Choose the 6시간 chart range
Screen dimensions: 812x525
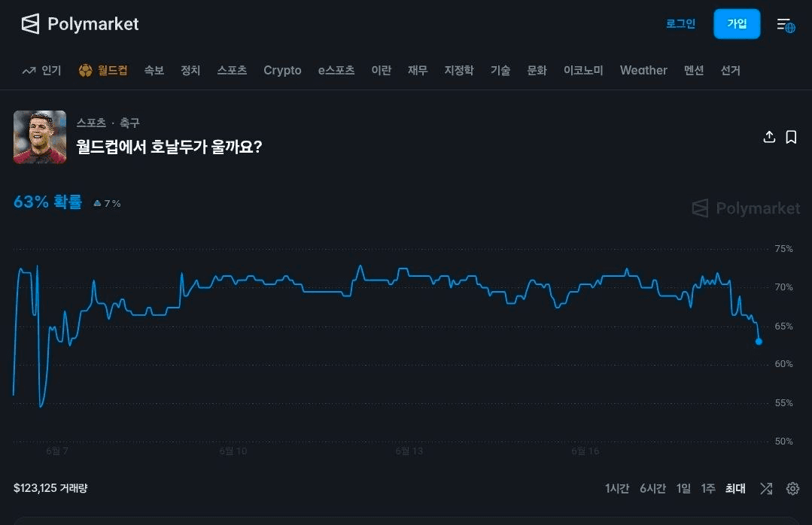652,488
